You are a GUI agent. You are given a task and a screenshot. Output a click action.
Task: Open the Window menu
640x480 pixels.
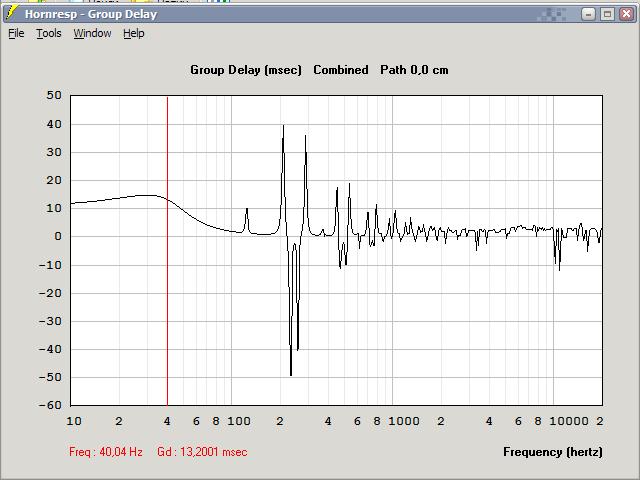[x=92, y=33]
